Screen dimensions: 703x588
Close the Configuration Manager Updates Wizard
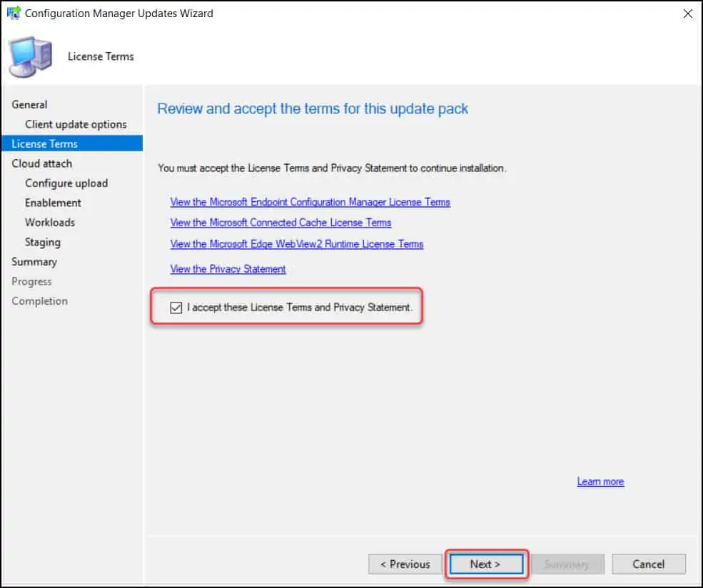[688, 14]
